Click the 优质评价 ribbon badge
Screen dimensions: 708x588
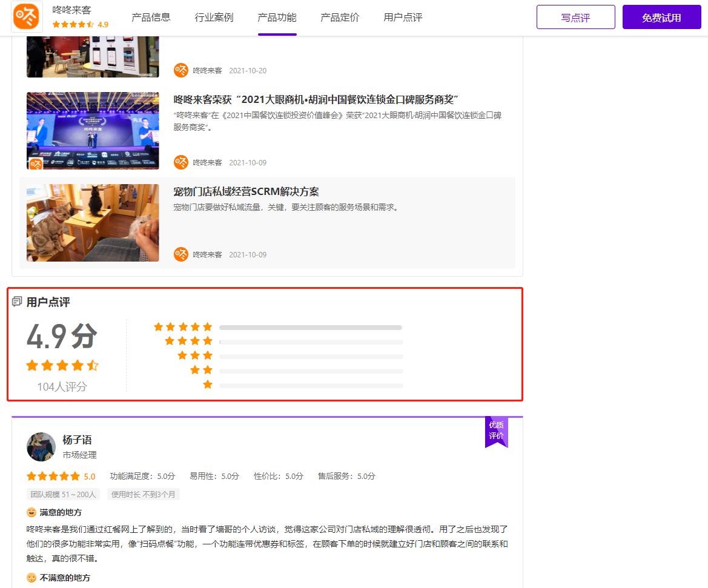[497, 432]
